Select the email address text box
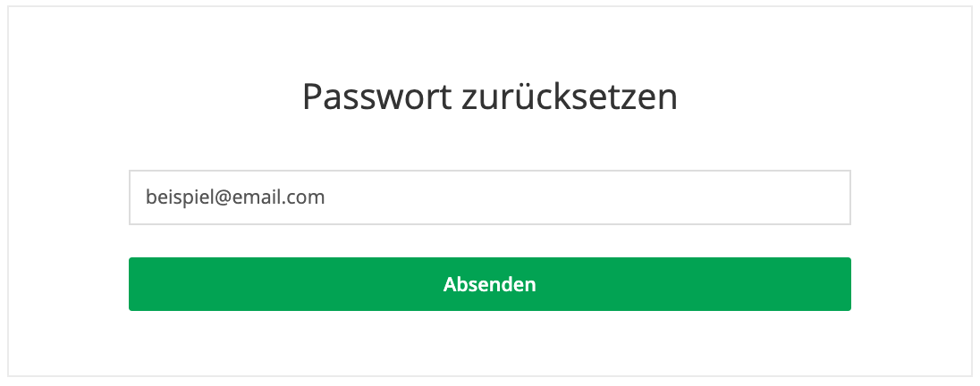 coord(489,197)
